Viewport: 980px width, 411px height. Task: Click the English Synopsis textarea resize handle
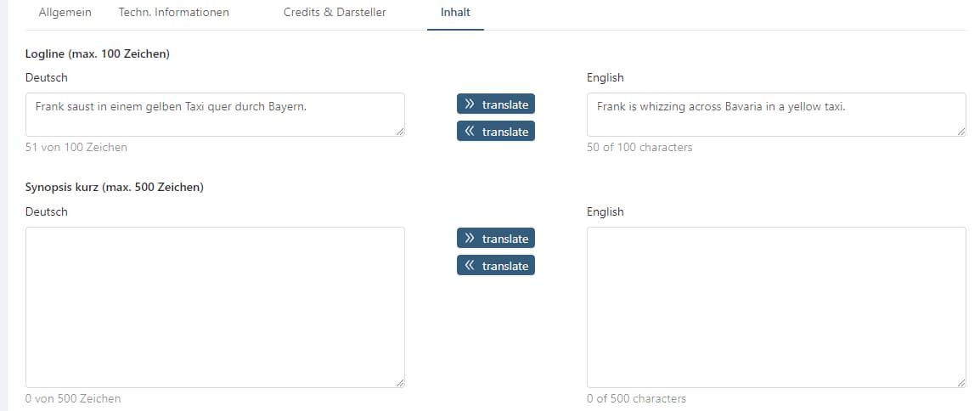tap(961, 383)
